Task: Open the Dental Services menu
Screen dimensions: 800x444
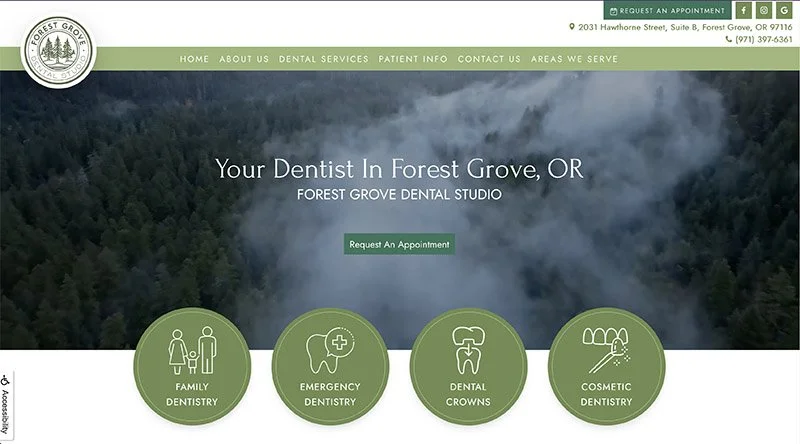Action: 323,59
